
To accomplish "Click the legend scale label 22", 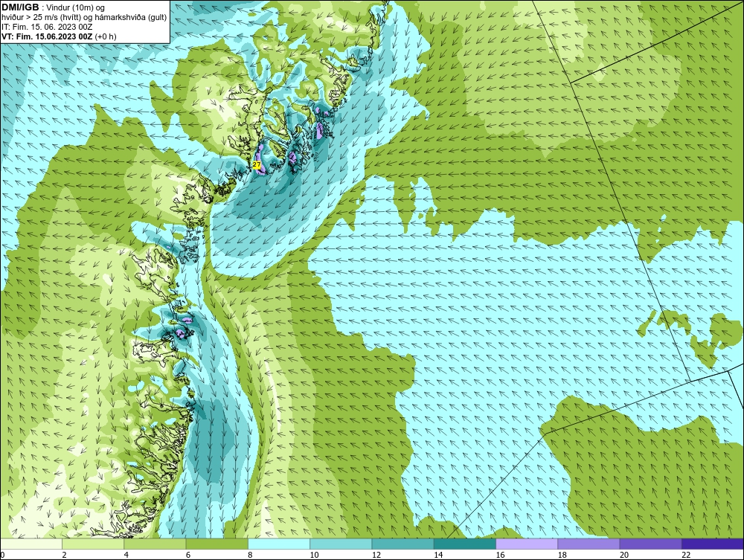I will coord(686,555).
